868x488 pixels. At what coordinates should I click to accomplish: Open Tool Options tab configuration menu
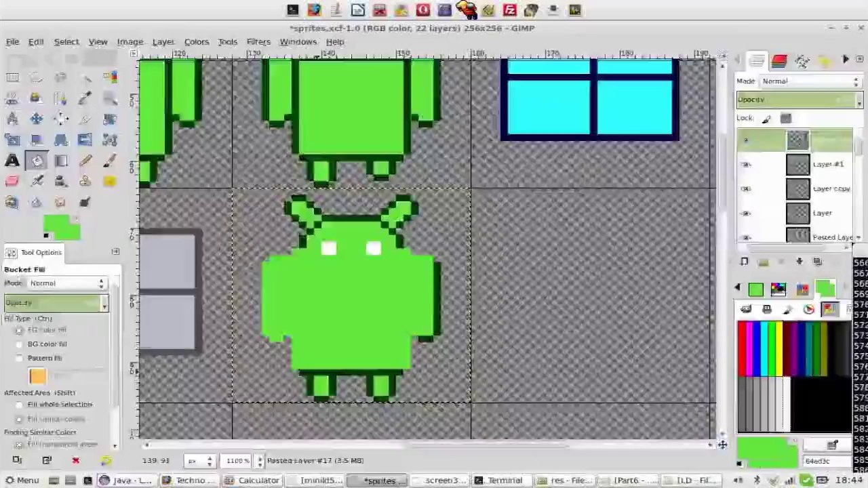(115, 252)
